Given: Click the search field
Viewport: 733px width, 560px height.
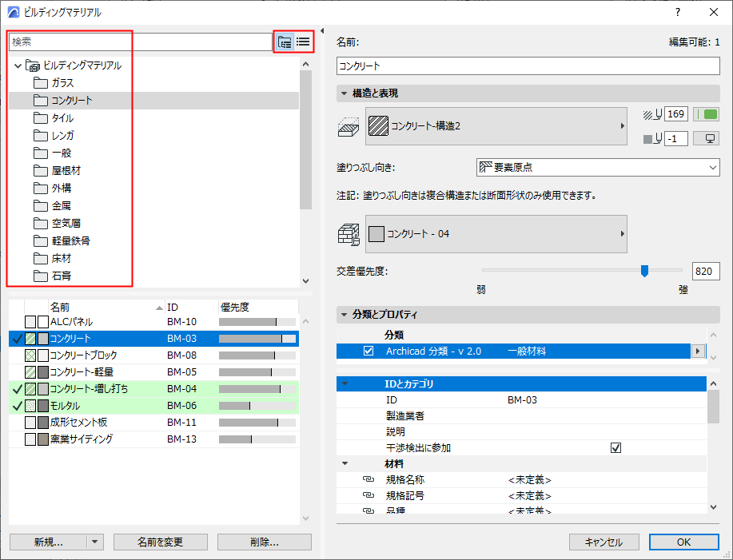Looking at the screenshot, I should click(x=140, y=42).
